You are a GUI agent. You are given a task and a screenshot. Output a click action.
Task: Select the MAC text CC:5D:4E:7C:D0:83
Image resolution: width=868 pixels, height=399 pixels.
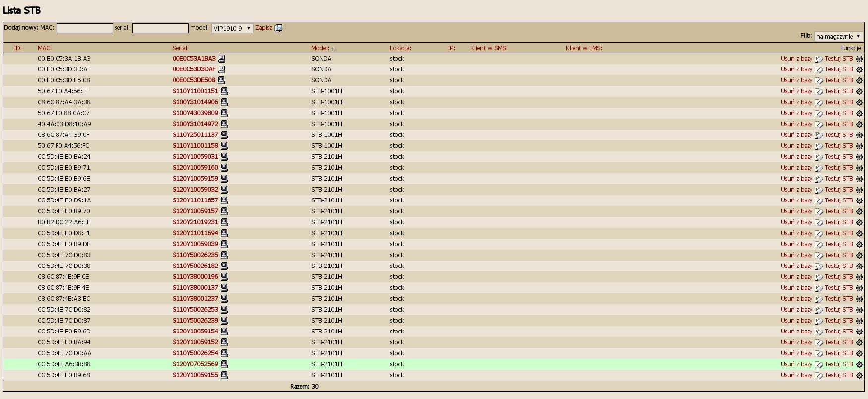64,255
